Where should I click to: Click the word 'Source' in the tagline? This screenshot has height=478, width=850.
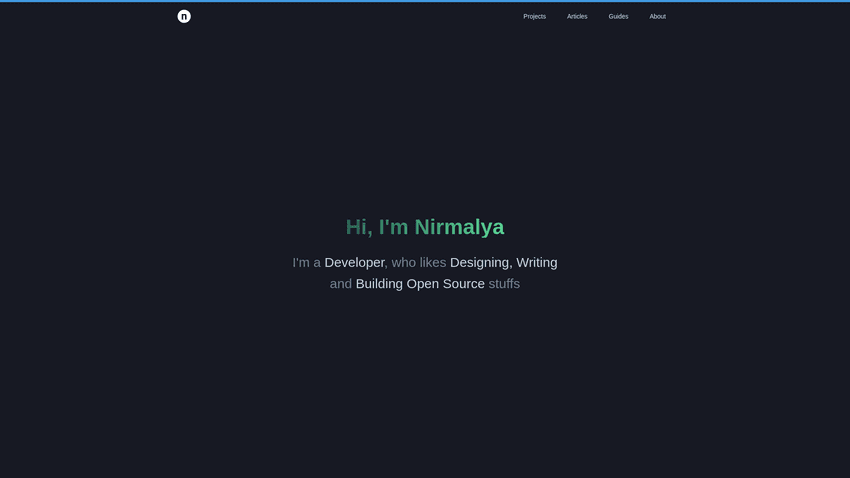[463, 284]
